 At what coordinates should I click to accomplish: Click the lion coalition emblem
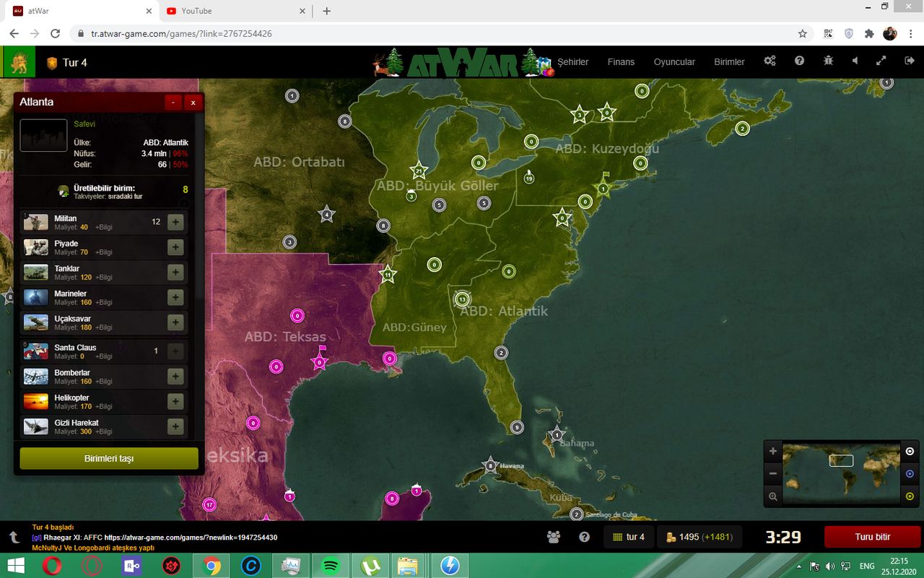click(x=19, y=62)
